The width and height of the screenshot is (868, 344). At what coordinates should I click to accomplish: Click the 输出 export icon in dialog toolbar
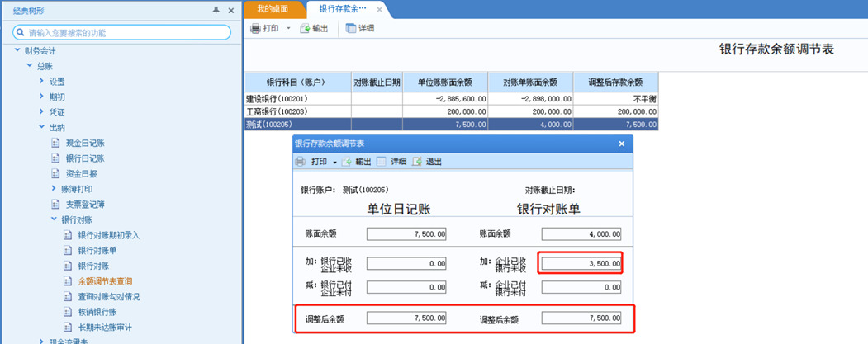(348, 162)
